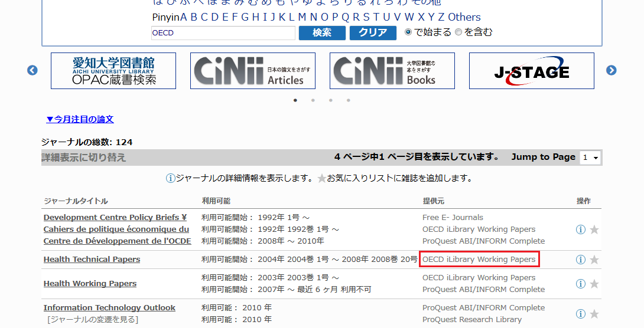Click ProQuest ABI/INFORM Complete for Information Technology Outlook

pyautogui.click(x=483, y=308)
